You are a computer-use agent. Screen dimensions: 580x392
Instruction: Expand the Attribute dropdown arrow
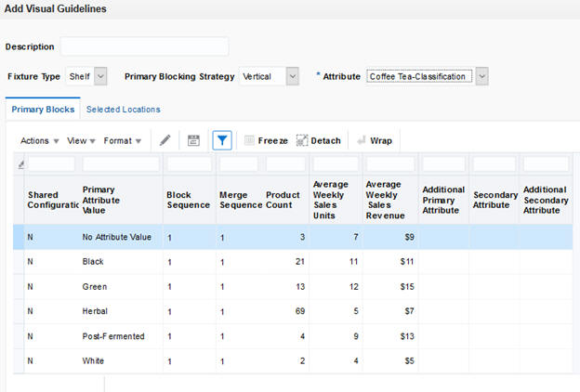pyautogui.click(x=482, y=76)
